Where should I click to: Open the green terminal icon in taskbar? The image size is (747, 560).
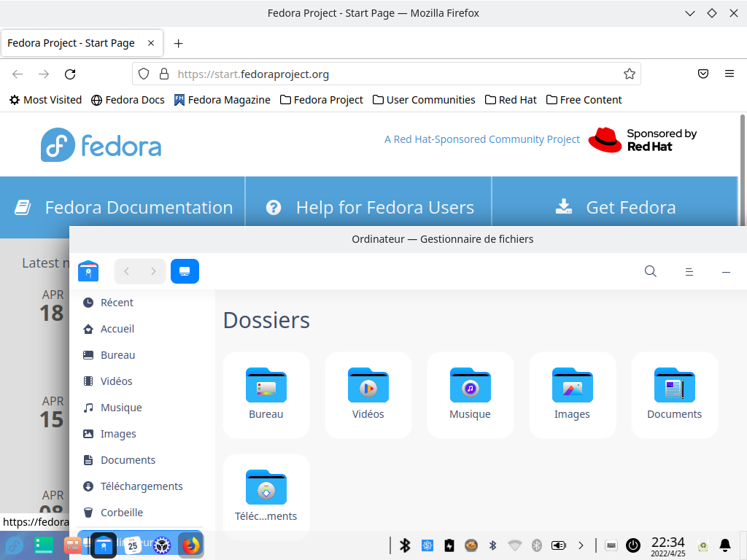pyautogui.click(x=43, y=545)
